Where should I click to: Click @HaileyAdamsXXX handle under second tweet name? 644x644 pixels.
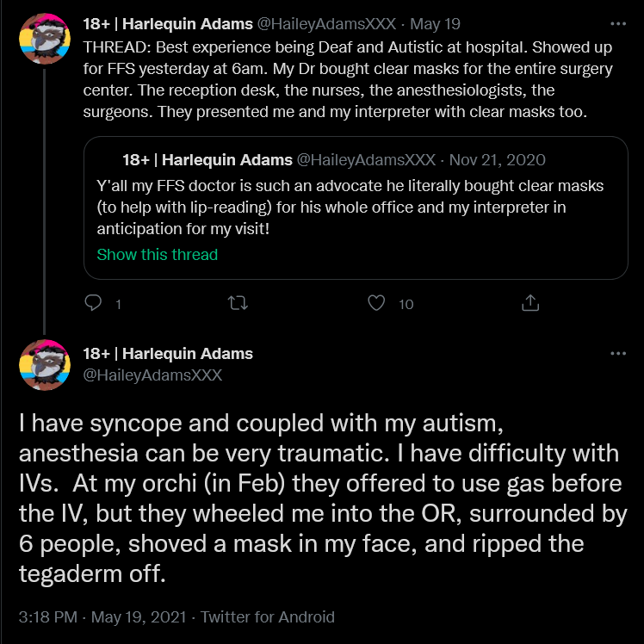152,375
